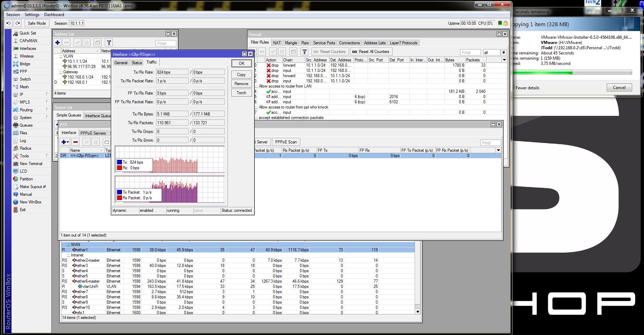Open the 'all' chain dropdown in Firewall
The width and height of the screenshot is (644, 335).
(504, 52)
